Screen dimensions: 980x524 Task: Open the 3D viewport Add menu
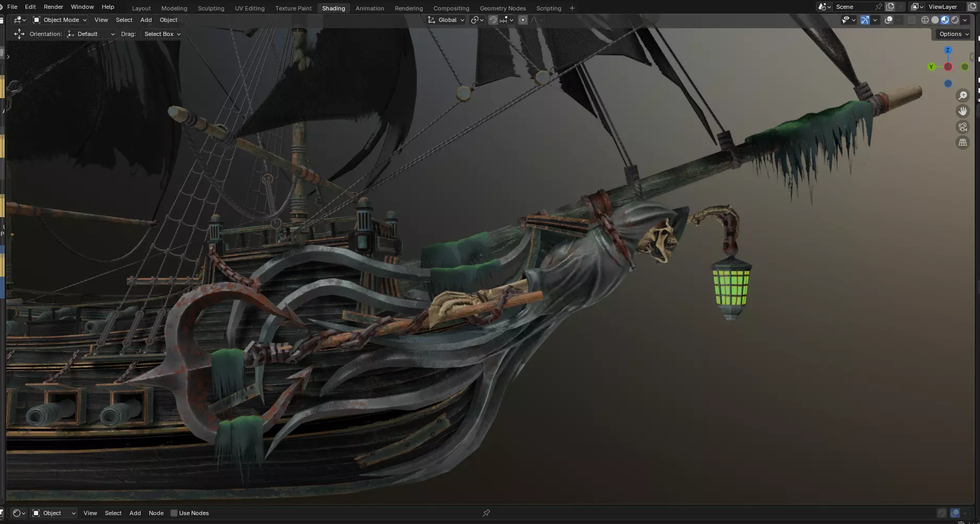pos(146,20)
